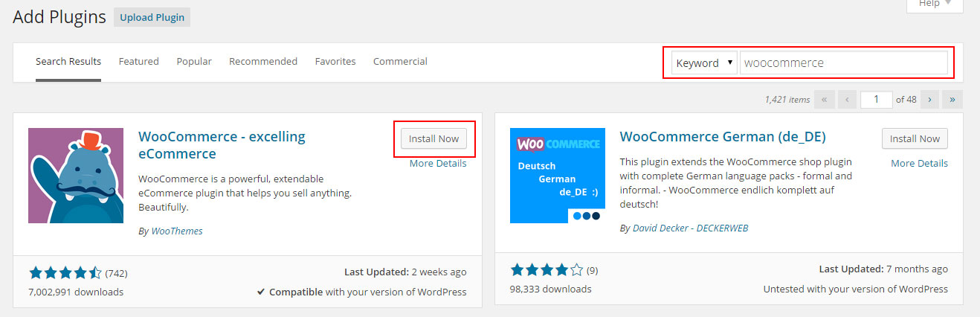The image size is (980, 317).
Task: Install WooCommerce German (de_DE) plugin
Action: coord(915,139)
